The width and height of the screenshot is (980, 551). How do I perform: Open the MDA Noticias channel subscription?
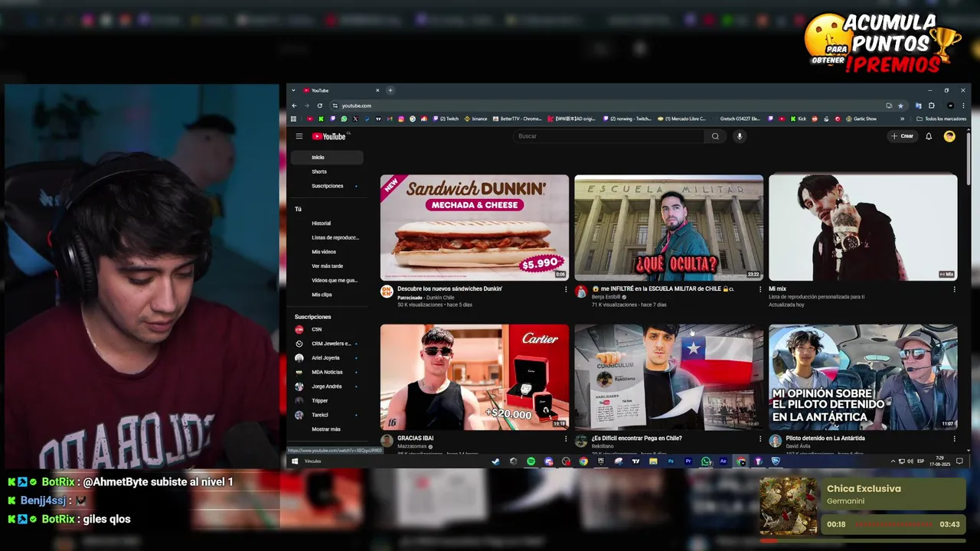[x=327, y=372]
